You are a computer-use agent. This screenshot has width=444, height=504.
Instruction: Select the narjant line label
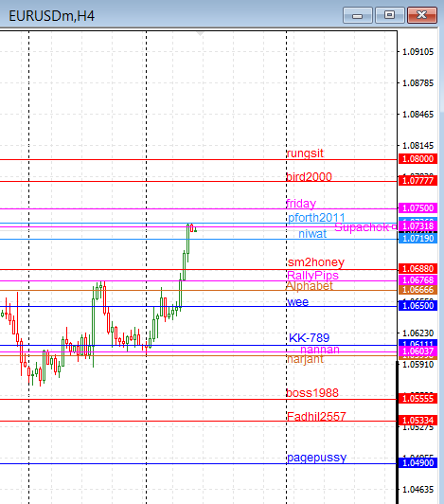(305, 359)
